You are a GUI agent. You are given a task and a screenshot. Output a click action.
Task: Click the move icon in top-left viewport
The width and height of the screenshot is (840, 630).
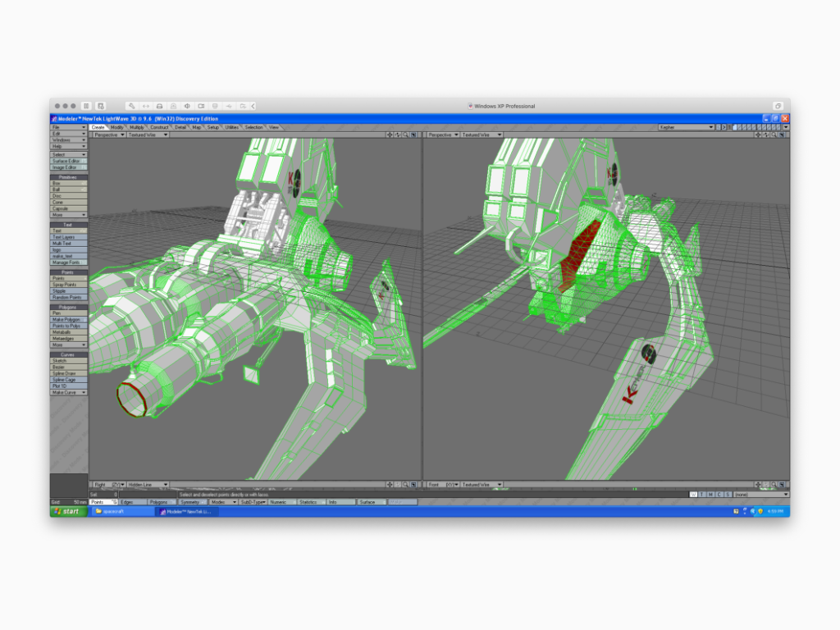(390, 135)
